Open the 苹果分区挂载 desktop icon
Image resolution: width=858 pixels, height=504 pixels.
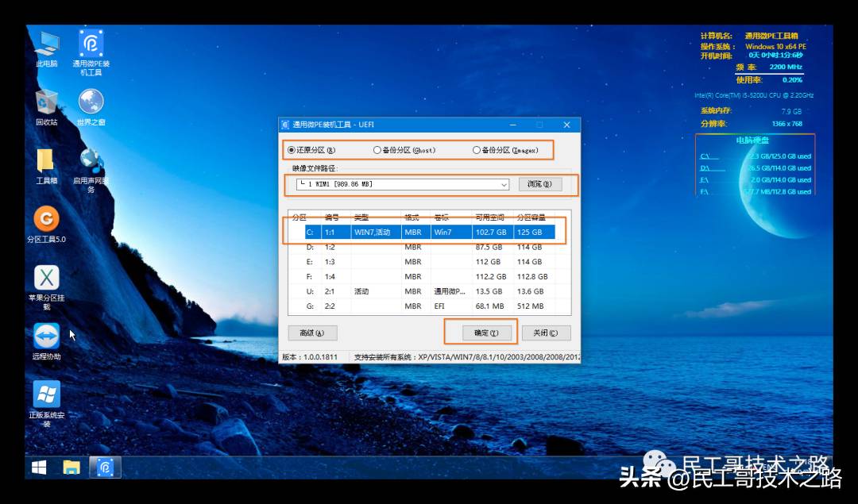coord(47,287)
